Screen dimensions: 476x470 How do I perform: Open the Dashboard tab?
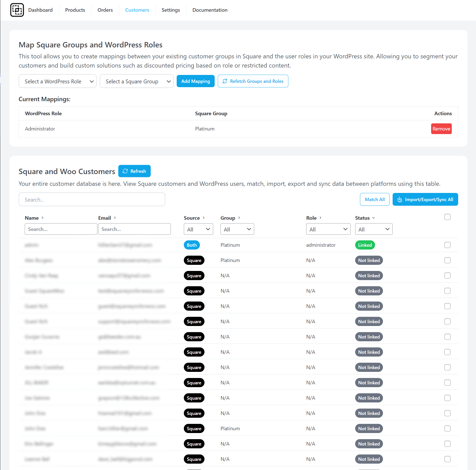point(40,10)
